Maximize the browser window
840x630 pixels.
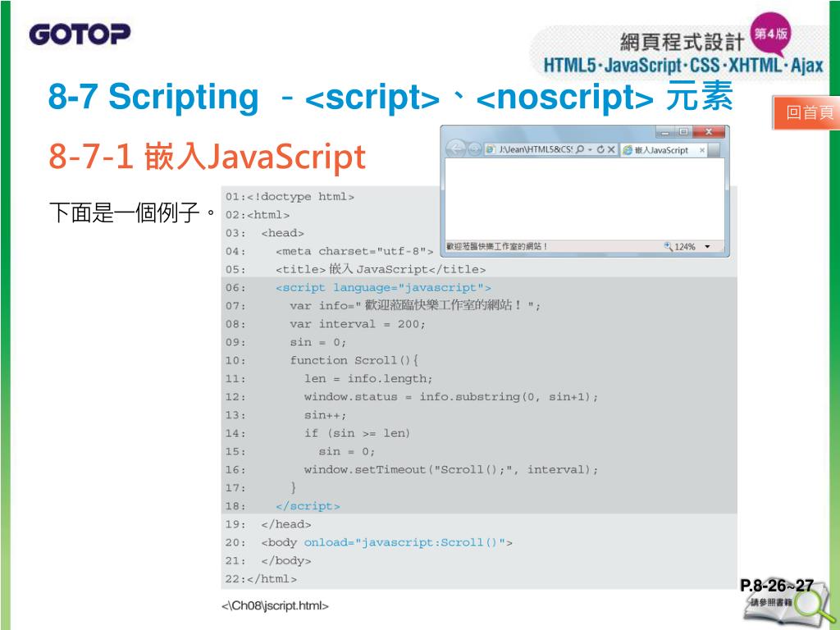coord(683,132)
